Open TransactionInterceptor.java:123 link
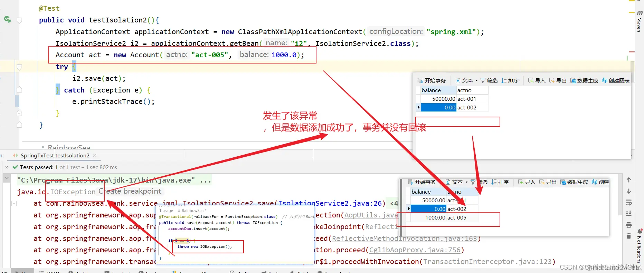 point(487,262)
